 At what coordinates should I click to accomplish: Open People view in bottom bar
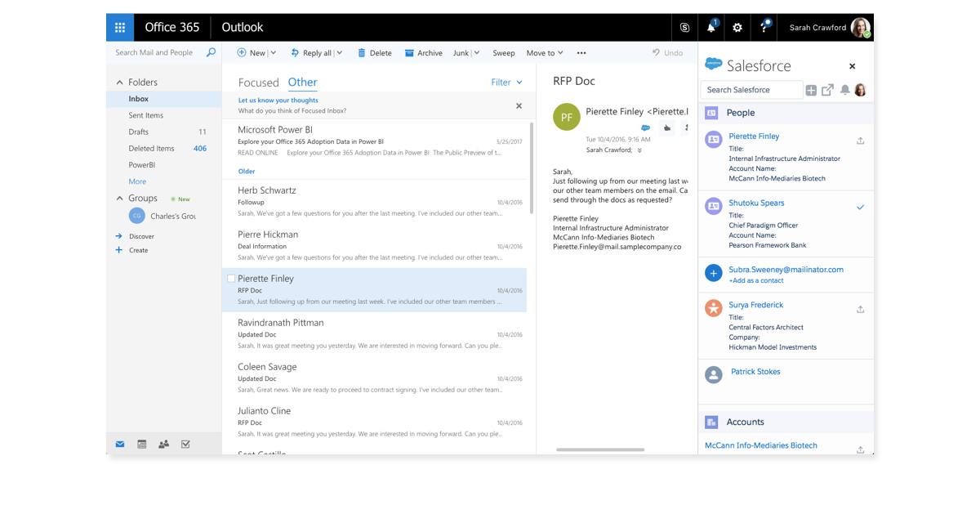click(163, 444)
